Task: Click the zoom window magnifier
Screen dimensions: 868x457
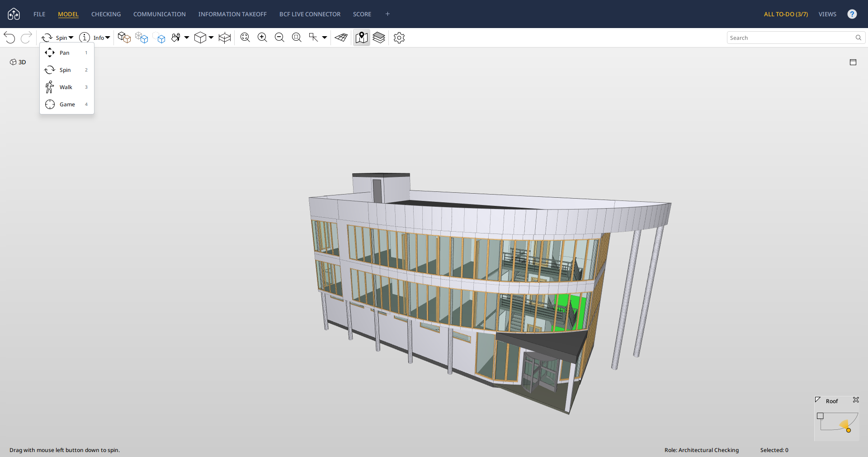Action: (x=297, y=38)
